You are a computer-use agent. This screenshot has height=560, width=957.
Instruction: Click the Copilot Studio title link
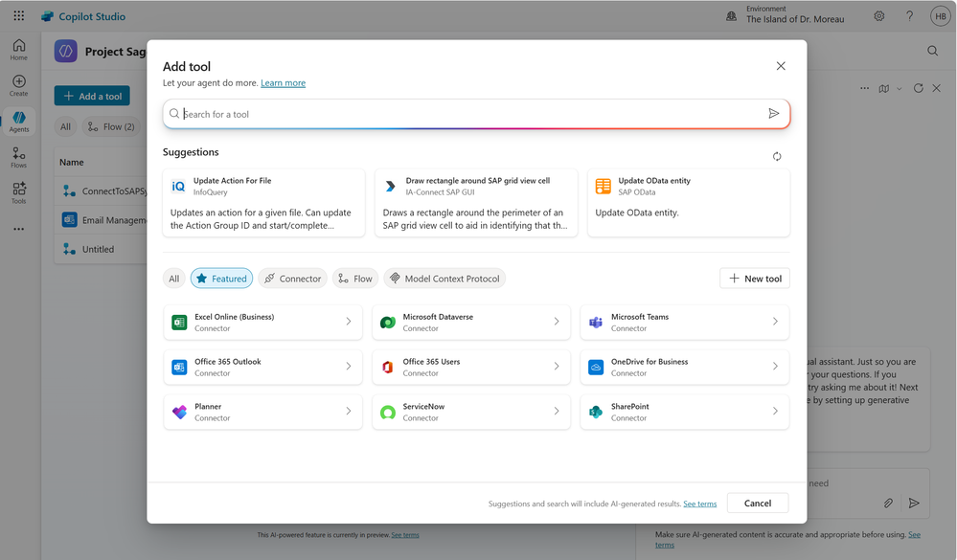(x=92, y=16)
